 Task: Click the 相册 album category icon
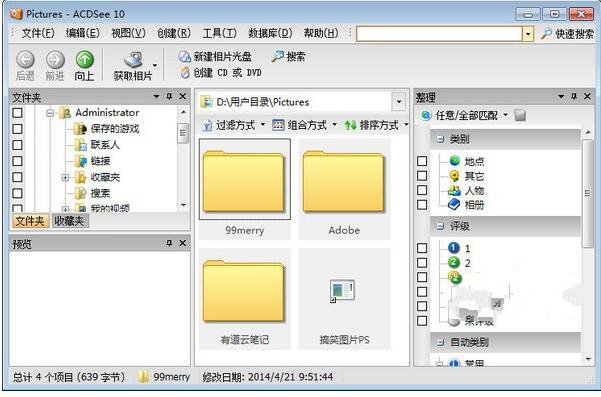(x=455, y=205)
